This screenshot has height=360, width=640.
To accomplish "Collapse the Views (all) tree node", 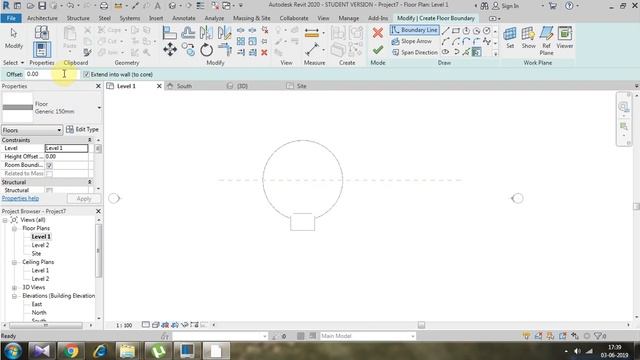I will pos(5,220).
